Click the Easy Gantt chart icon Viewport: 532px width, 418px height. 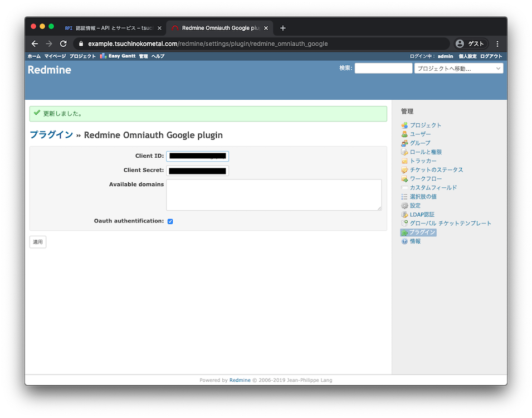click(x=103, y=56)
